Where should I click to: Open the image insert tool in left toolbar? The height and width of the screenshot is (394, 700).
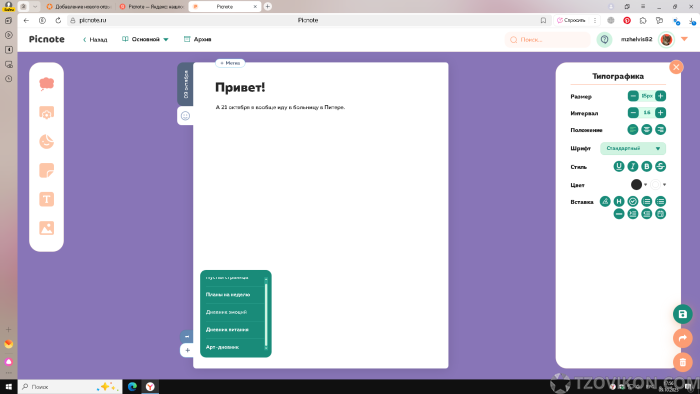[x=46, y=228]
